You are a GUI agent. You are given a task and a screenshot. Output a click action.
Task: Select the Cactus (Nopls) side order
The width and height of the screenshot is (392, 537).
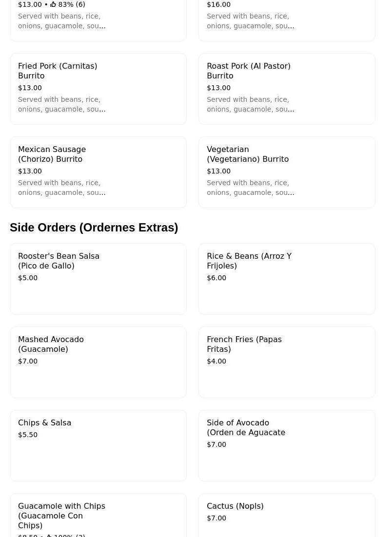click(x=287, y=517)
